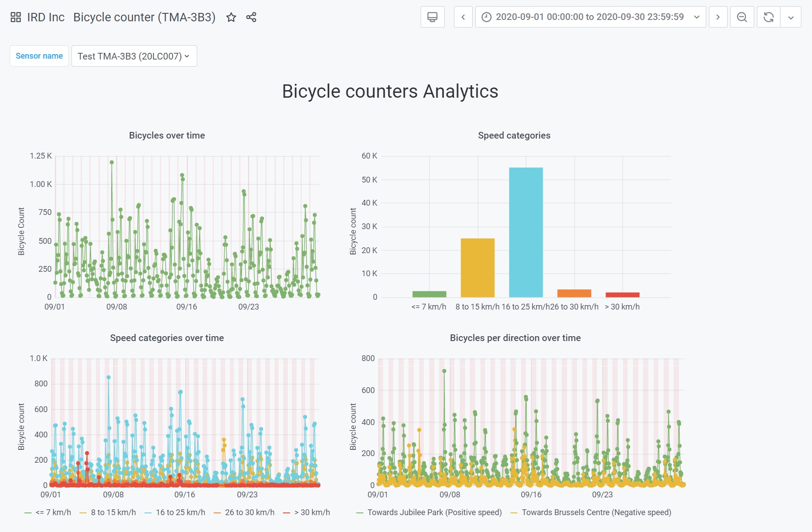Open refresh interval dropdown
Viewport: 812px width, 532px height.
(791, 17)
